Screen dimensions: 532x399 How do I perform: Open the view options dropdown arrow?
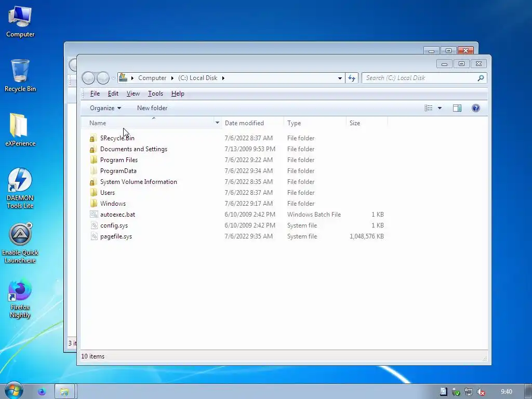[440, 108]
